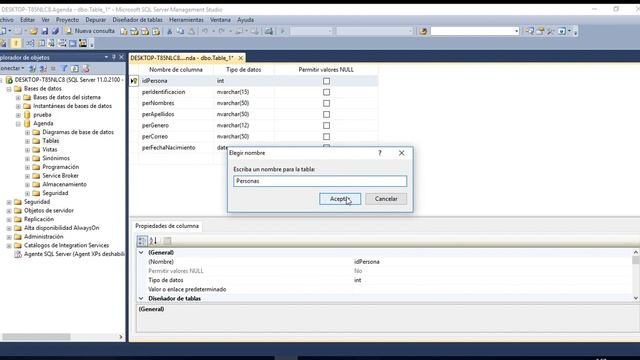Open the Depurar menu
Screen dimensions: 640x360
click(x=96, y=20)
